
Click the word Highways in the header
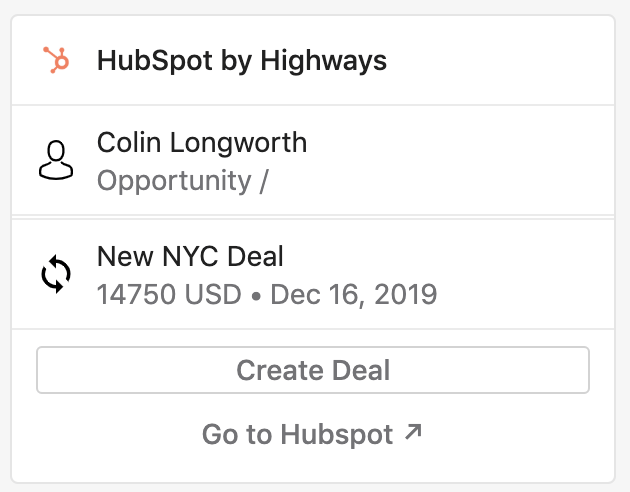(x=323, y=61)
